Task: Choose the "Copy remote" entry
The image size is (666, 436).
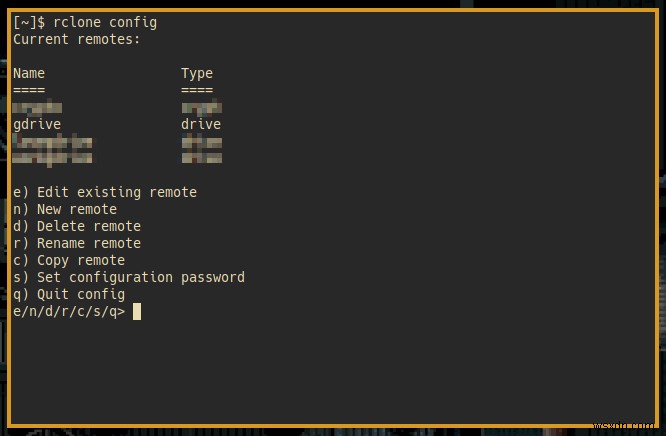Action: click(69, 260)
